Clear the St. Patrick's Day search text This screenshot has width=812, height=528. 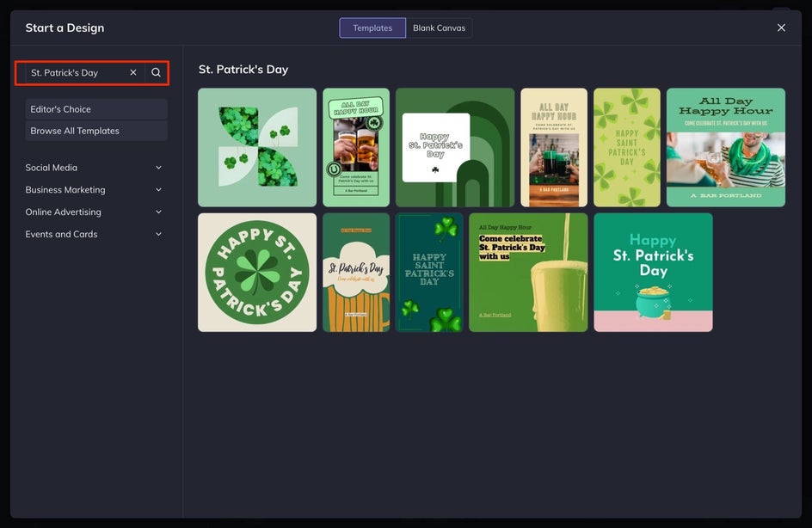tap(133, 72)
